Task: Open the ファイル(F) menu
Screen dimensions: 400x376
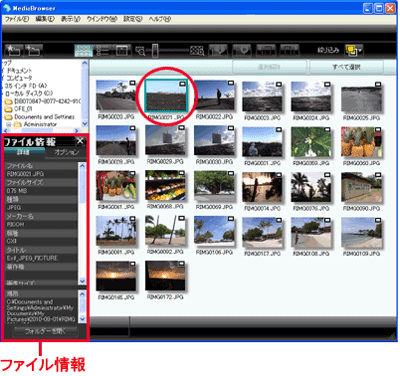Action: tap(16, 19)
